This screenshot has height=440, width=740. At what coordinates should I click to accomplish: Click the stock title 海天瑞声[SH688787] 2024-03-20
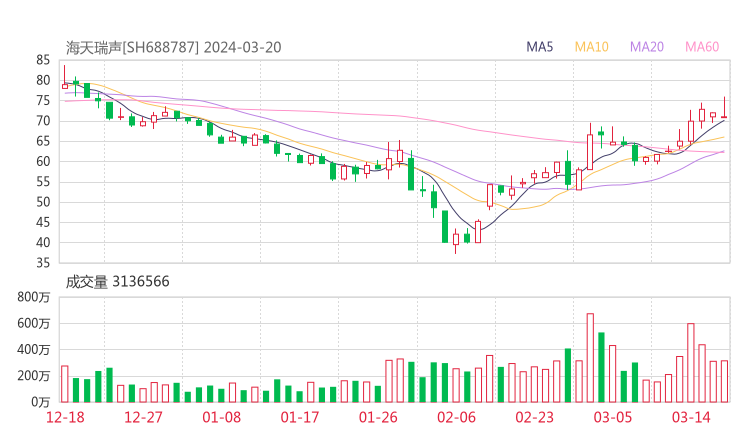pos(173,48)
